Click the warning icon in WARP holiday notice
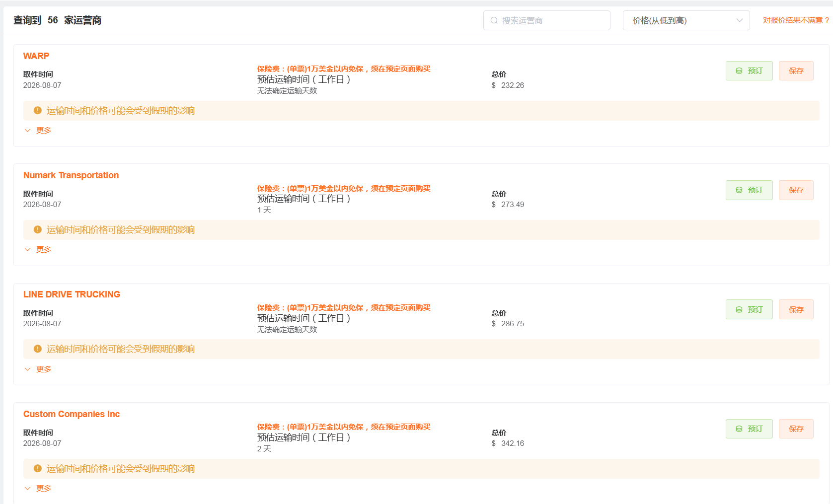This screenshot has width=833, height=504. [38, 110]
